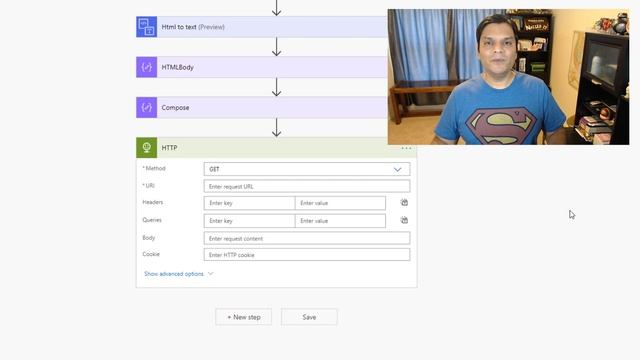The height and width of the screenshot is (360, 640).
Task: Click the Headers Enter value field
Action: pos(340,203)
